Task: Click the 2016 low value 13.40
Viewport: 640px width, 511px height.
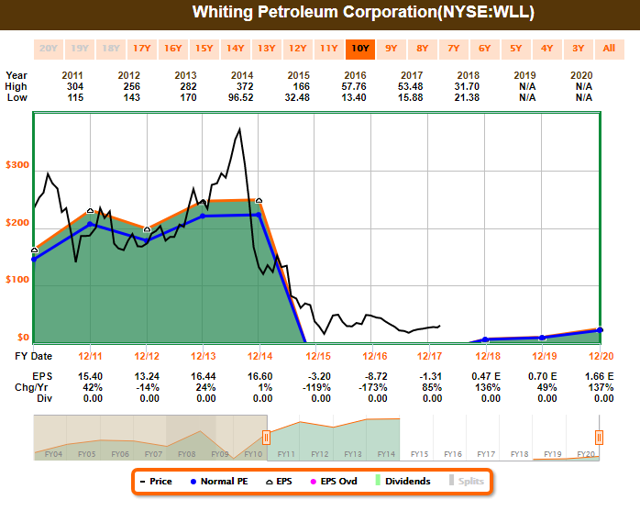Action: 354,98
